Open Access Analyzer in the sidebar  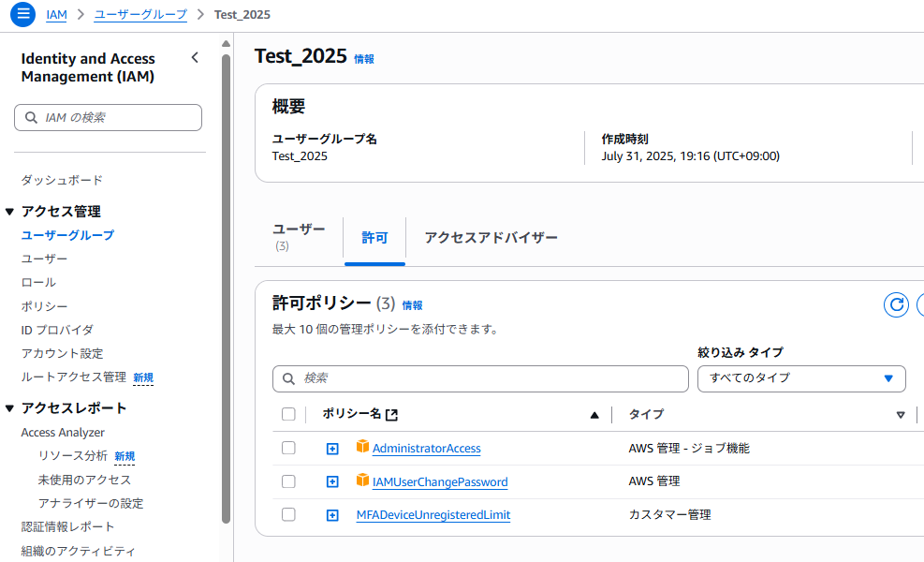63,432
